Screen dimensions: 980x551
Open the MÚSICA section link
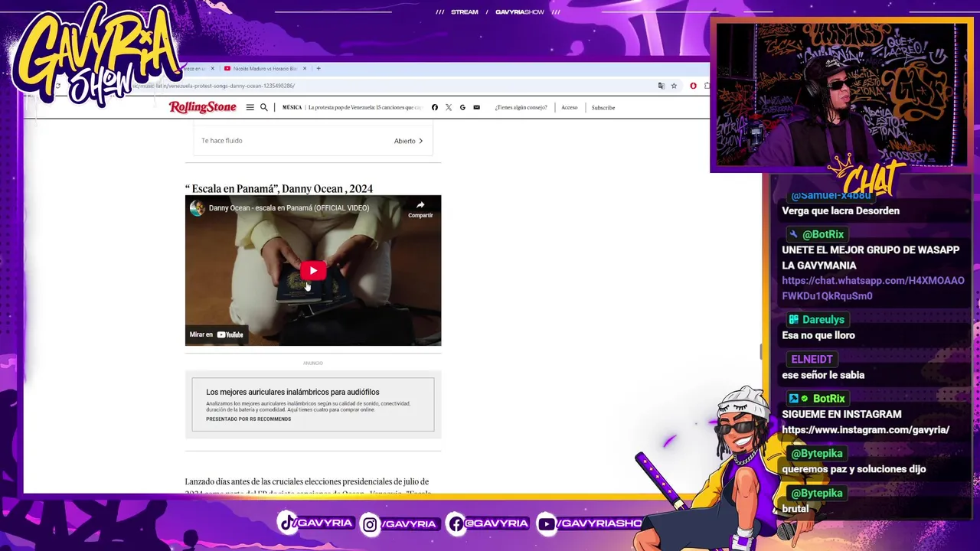[292, 107]
